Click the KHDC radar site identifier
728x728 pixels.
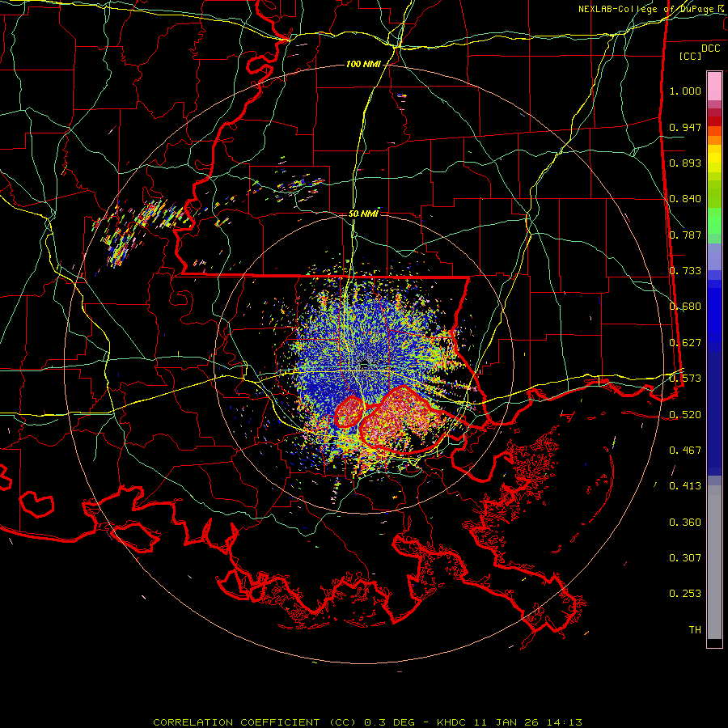pyautogui.click(x=451, y=722)
